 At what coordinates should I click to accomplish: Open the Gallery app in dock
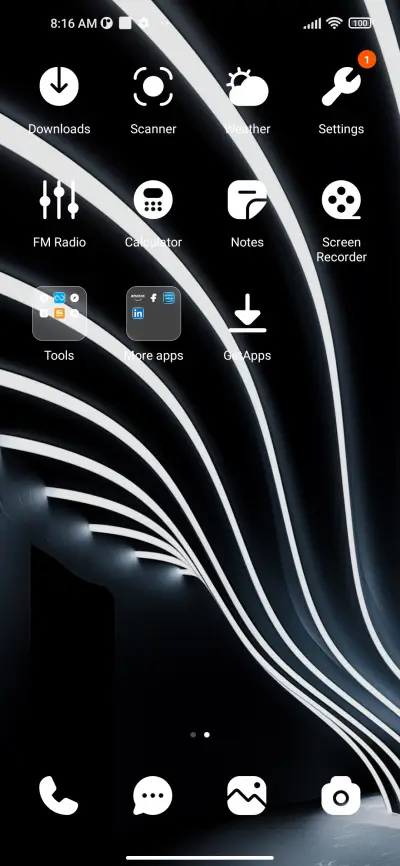[x=247, y=795]
